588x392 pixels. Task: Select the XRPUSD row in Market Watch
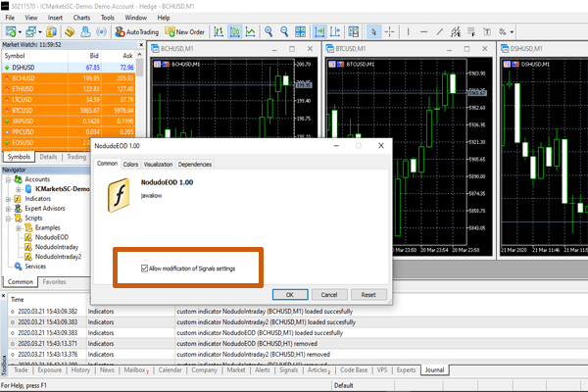click(x=69, y=122)
